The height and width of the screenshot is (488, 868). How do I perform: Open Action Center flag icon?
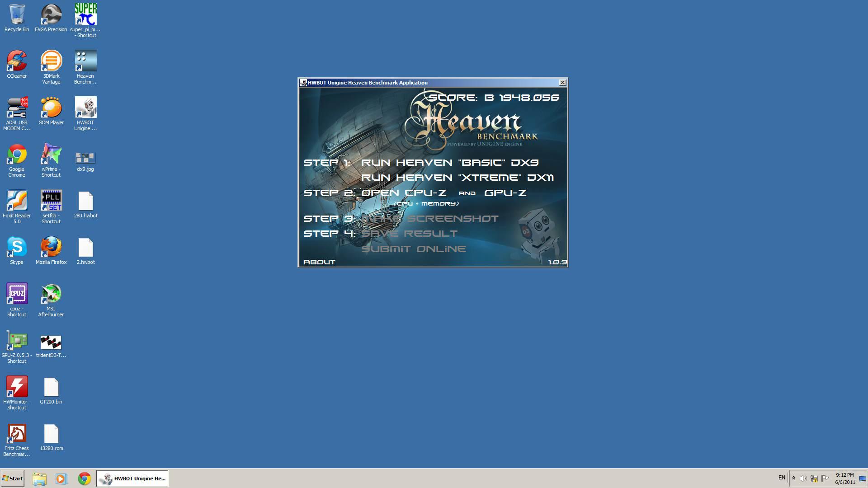[825, 479]
